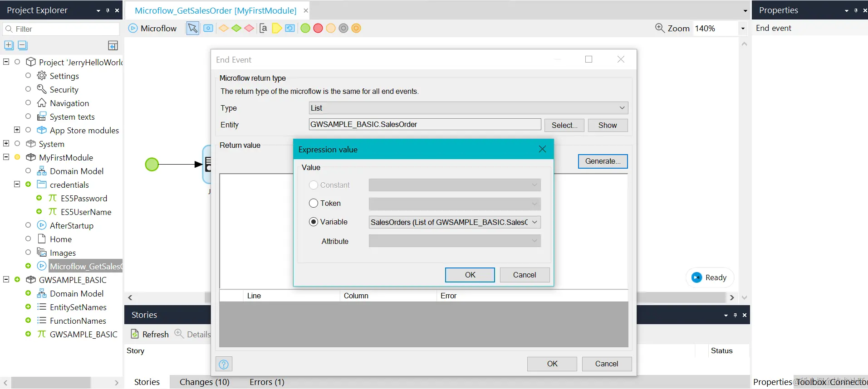
Task: Choose the red inheritance split diamond
Action: click(249, 28)
